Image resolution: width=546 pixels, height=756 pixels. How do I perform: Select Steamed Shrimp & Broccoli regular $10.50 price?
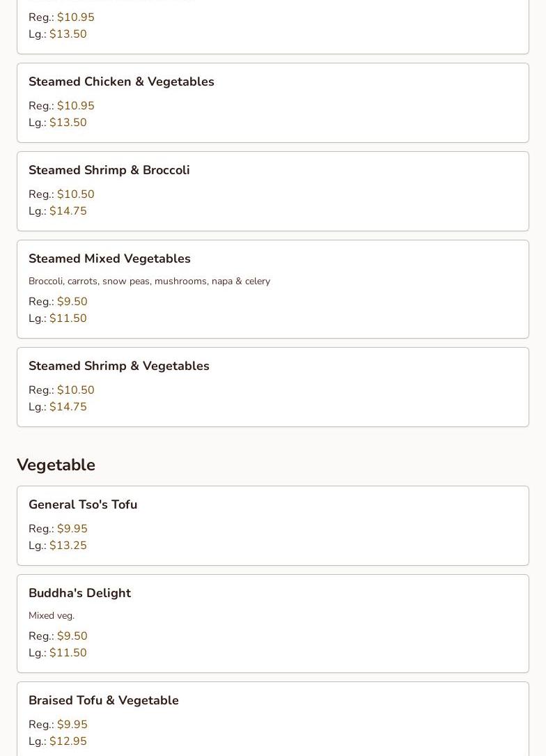click(75, 194)
